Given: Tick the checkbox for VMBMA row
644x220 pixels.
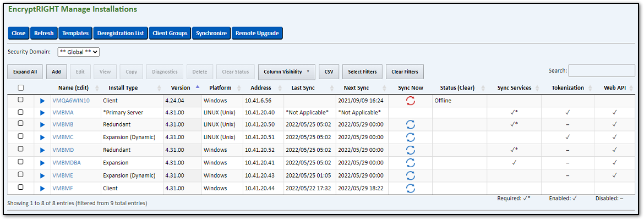Looking at the screenshot, I should [x=21, y=112].
